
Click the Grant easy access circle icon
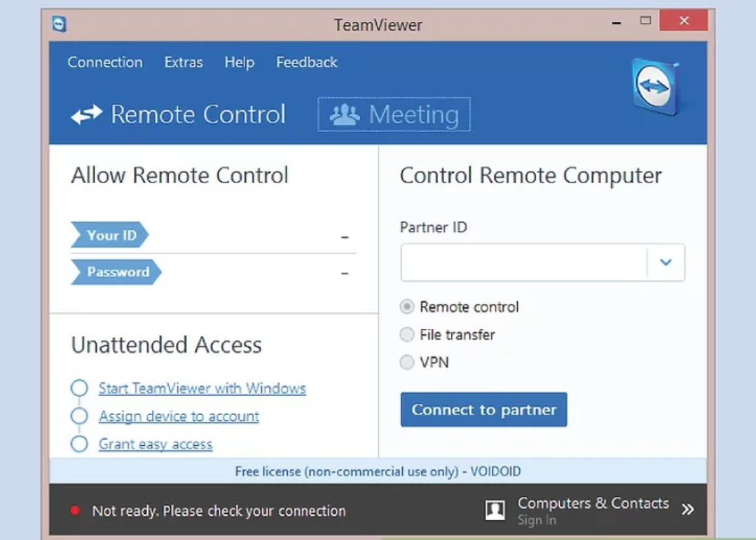(79, 443)
